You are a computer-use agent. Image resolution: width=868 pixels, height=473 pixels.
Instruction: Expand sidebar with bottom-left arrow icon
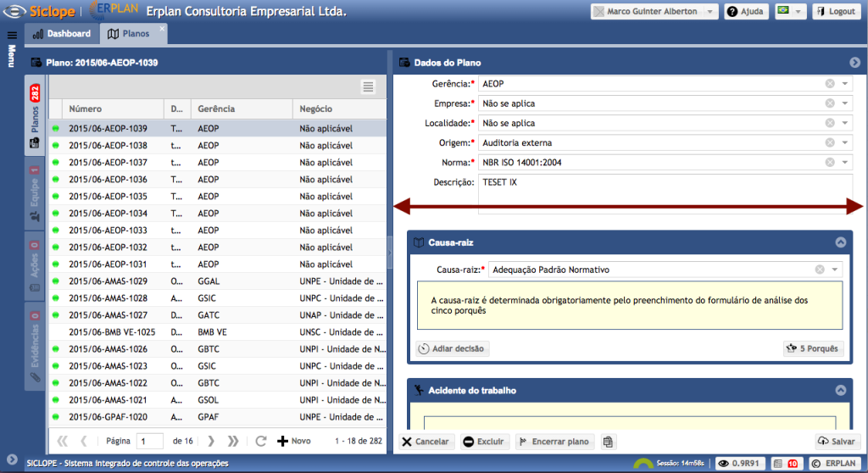point(12,459)
